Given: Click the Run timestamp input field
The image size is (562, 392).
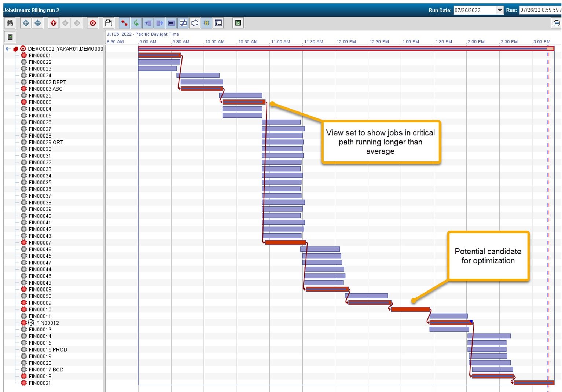Looking at the screenshot, I should (x=539, y=10).
